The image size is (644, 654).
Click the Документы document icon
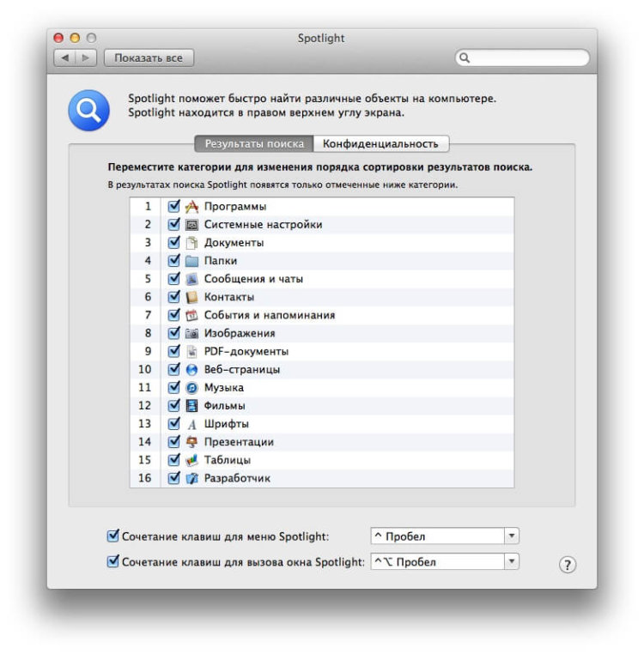pos(191,243)
